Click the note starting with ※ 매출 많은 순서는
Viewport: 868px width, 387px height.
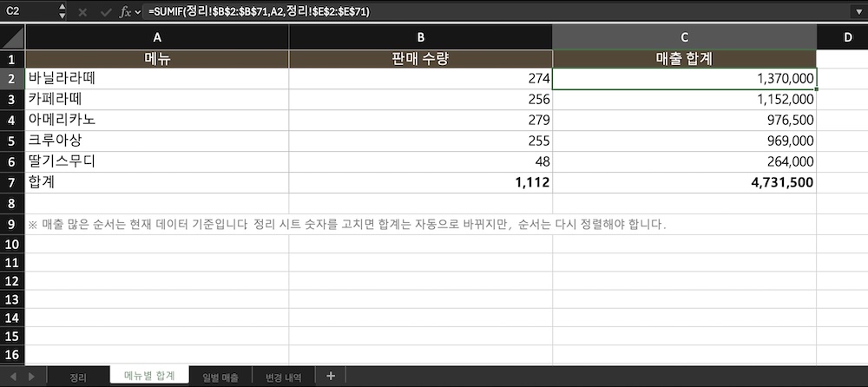point(347,225)
